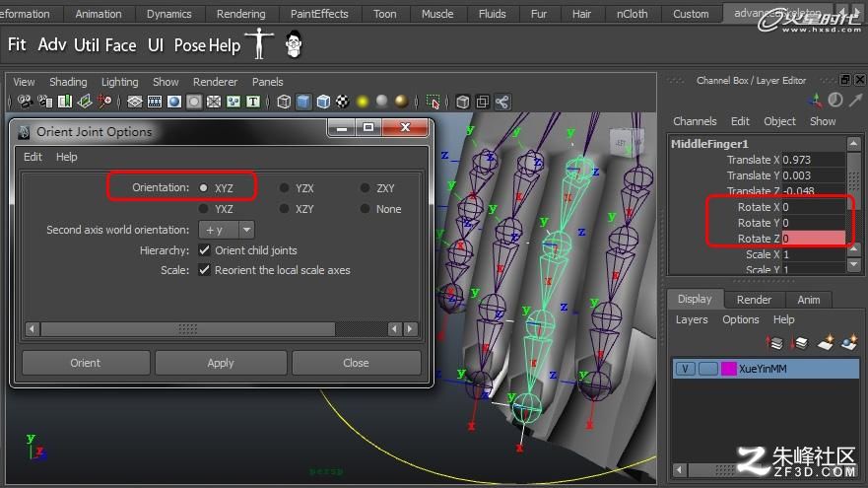Screen dimensions: 868x488
Task: Click the Orient button
Action: [x=86, y=363]
